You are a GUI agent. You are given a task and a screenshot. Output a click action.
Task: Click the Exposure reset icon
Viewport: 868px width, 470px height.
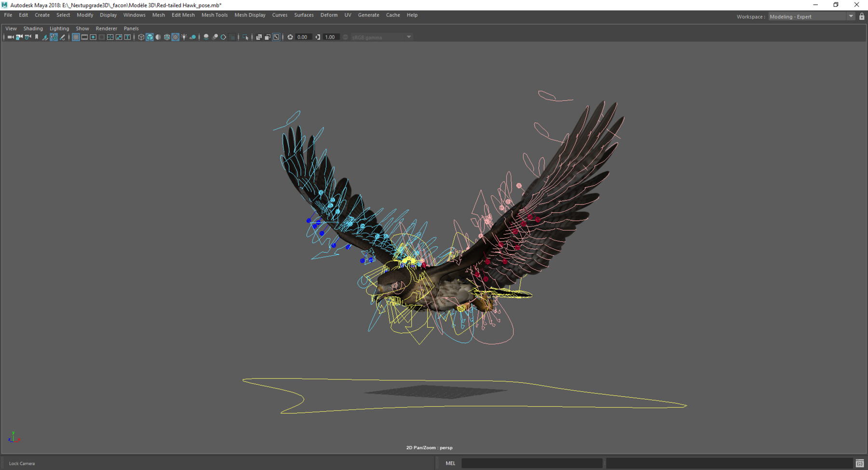pos(290,37)
